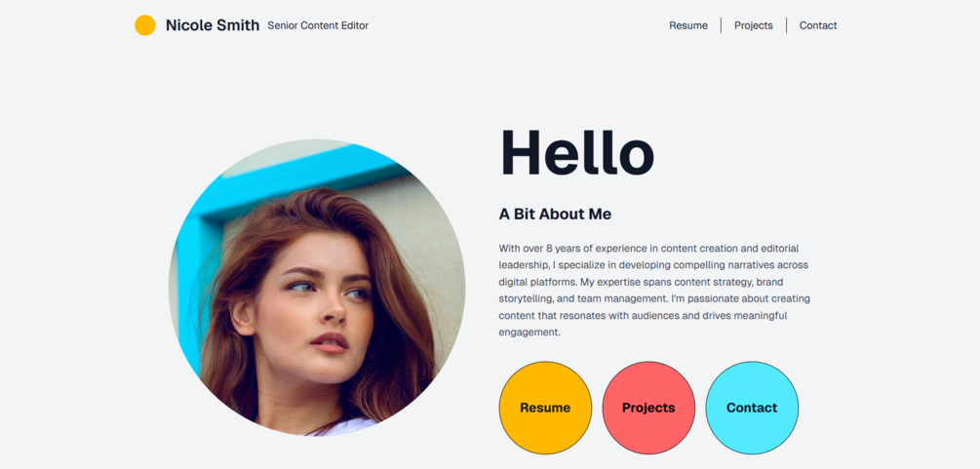Image resolution: width=980 pixels, height=469 pixels.
Task: Go to Projects in the top navigation
Action: pos(753,25)
